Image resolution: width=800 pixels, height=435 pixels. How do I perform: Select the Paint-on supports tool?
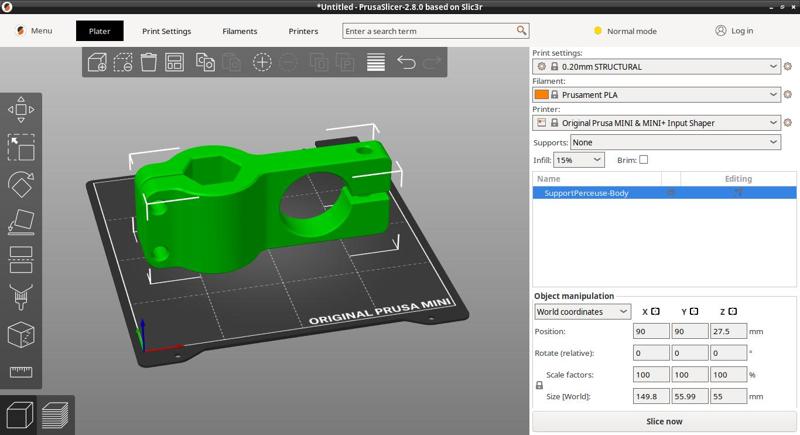[21, 297]
